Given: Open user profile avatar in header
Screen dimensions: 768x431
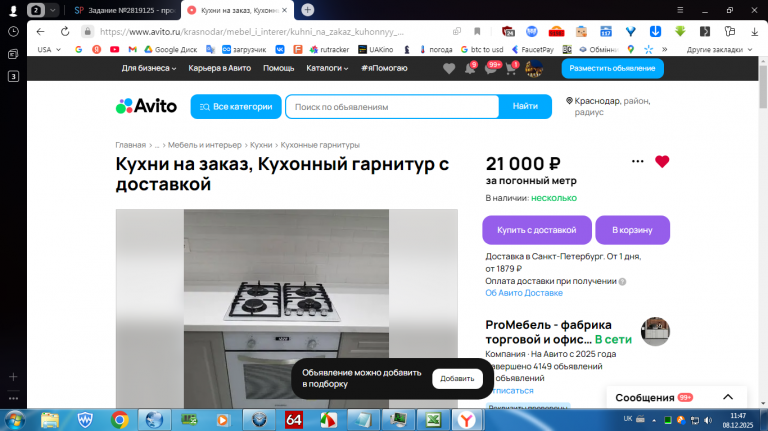Looking at the screenshot, I should (534, 69).
